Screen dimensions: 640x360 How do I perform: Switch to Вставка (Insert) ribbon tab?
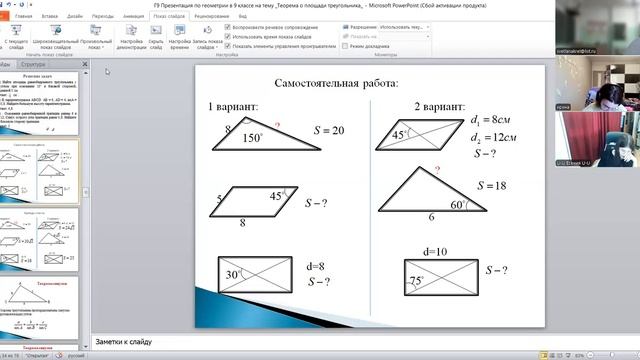[x=49, y=16]
